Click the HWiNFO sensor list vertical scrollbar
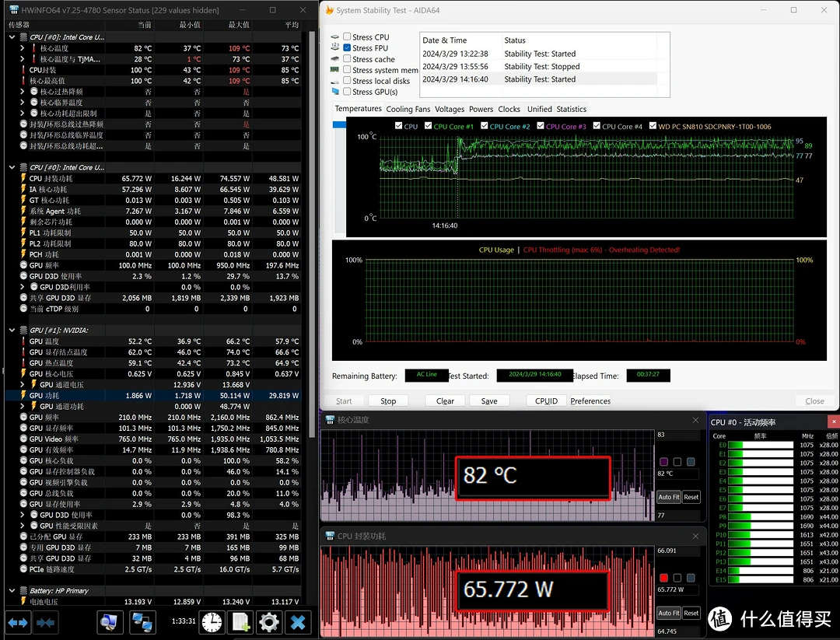Viewport: 840px width, 640px height. click(x=313, y=234)
